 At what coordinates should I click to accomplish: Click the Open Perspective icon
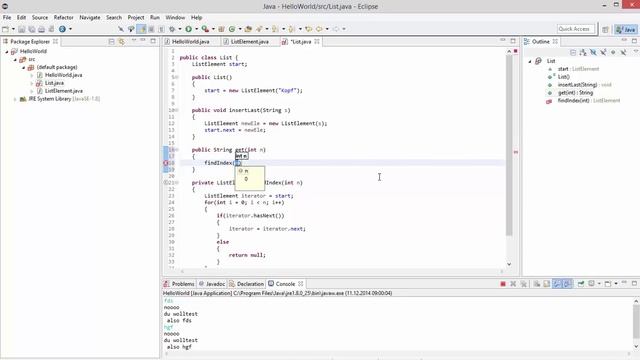pyautogui.click(x=605, y=29)
